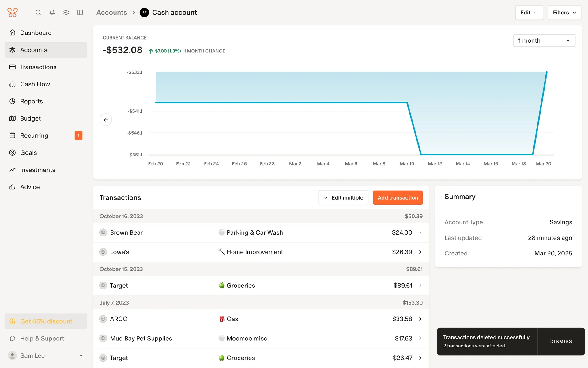Click the butterfly app logo
Image resolution: width=588 pixels, height=368 pixels.
[x=13, y=13]
